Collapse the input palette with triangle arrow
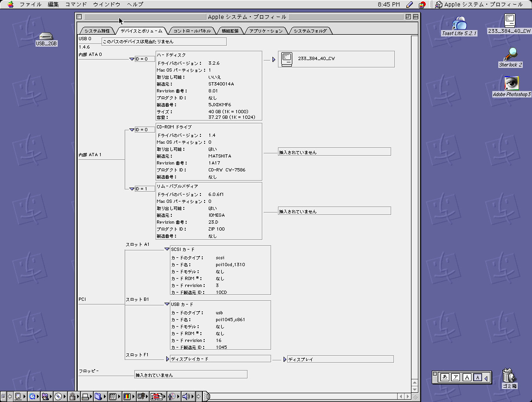This screenshot has width=532, height=402. pyautogui.click(x=486, y=378)
